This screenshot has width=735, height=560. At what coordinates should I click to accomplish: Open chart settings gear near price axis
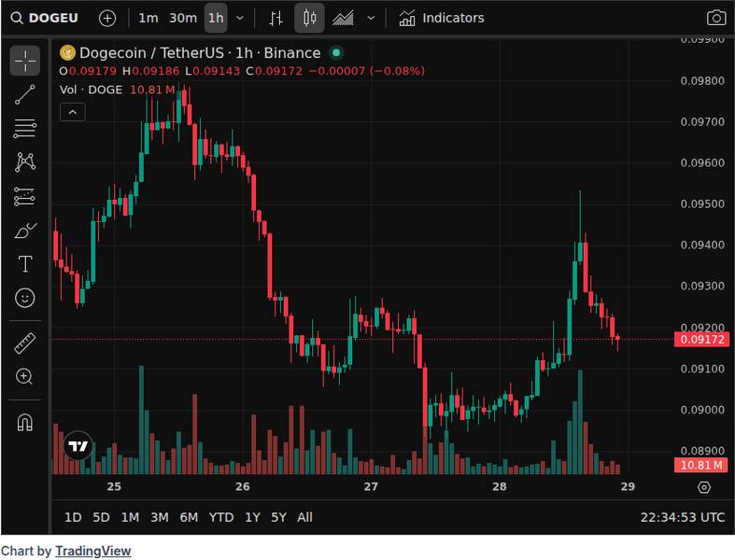pos(704,487)
